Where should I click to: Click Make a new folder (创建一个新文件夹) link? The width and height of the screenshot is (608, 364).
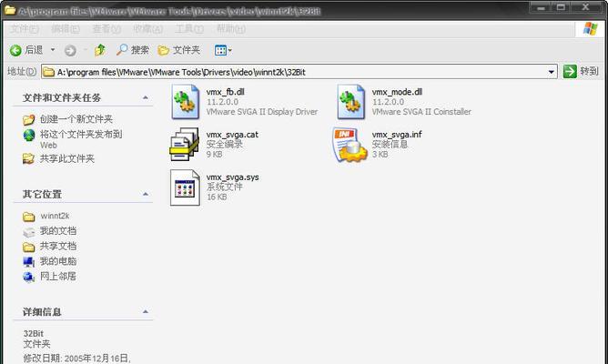pos(76,119)
